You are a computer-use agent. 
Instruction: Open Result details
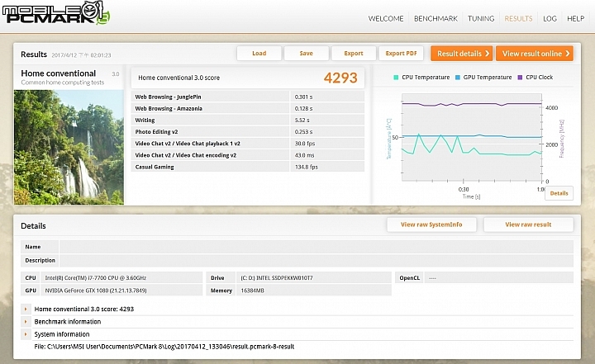(462, 54)
